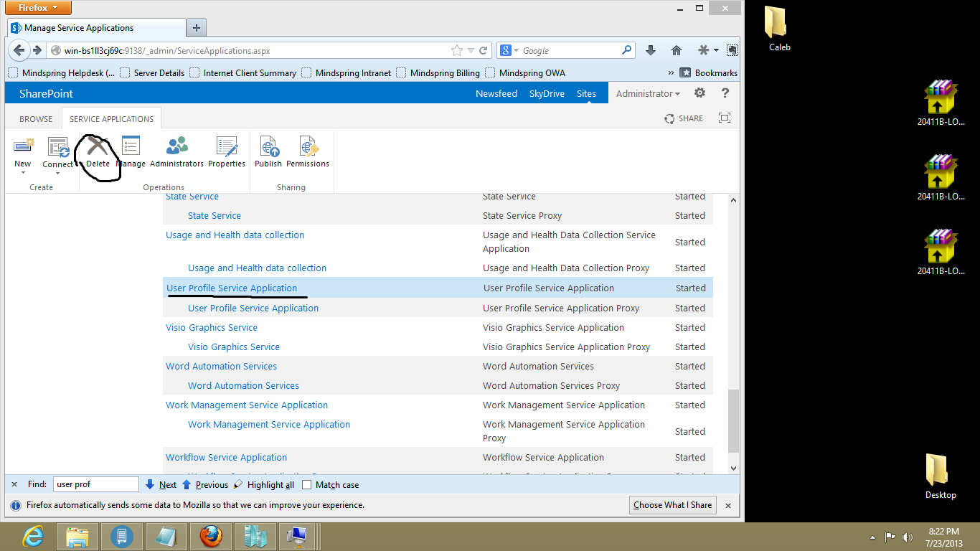Viewport: 980px width, 551px height.
Task: Focus on content using the frame icon
Action: pyautogui.click(x=725, y=118)
